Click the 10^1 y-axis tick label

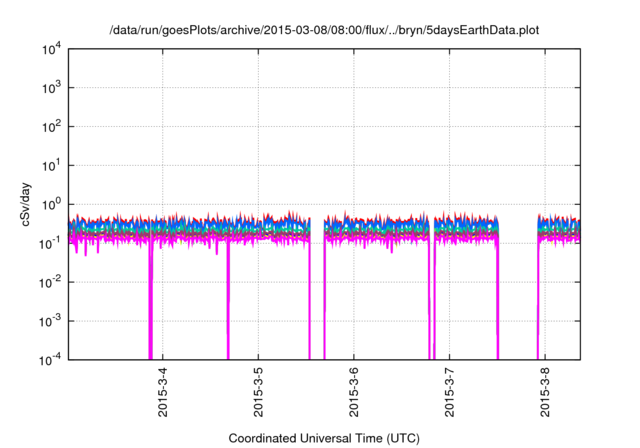pyautogui.click(x=52, y=165)
